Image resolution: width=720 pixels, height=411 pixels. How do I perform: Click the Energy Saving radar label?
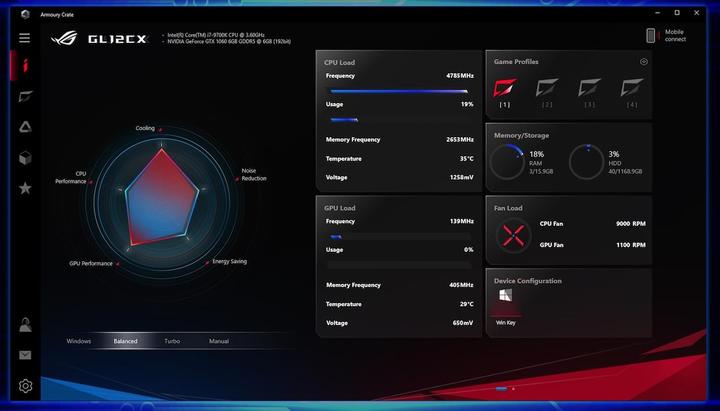tap(230, 261)
